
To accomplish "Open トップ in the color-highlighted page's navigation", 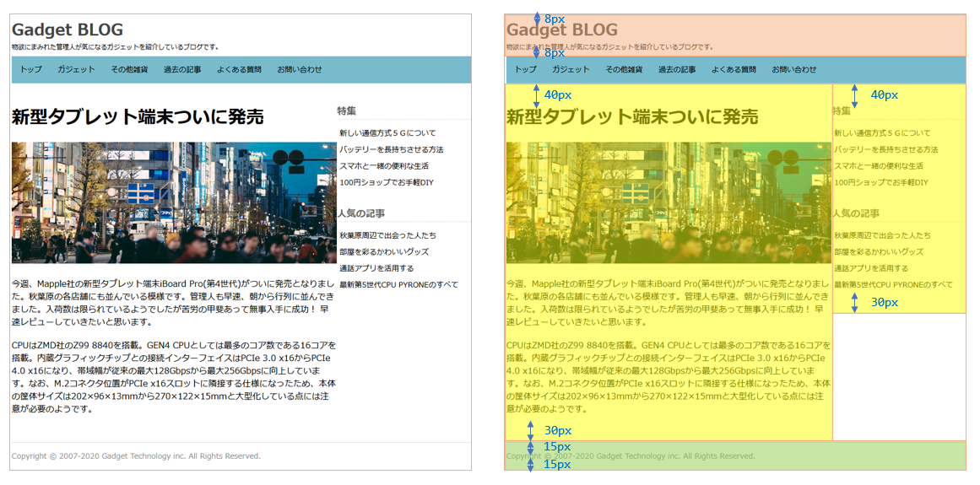I will [x=526, y=70].
